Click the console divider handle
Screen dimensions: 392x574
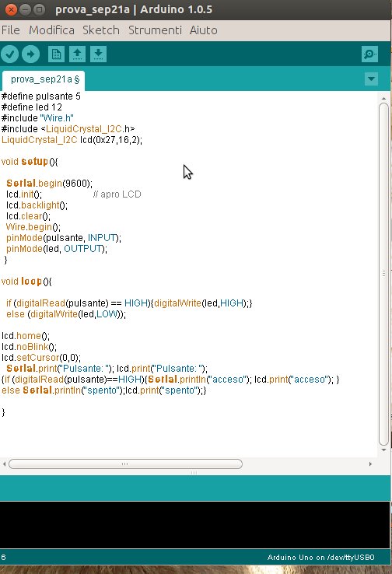(x=194, y=473)
